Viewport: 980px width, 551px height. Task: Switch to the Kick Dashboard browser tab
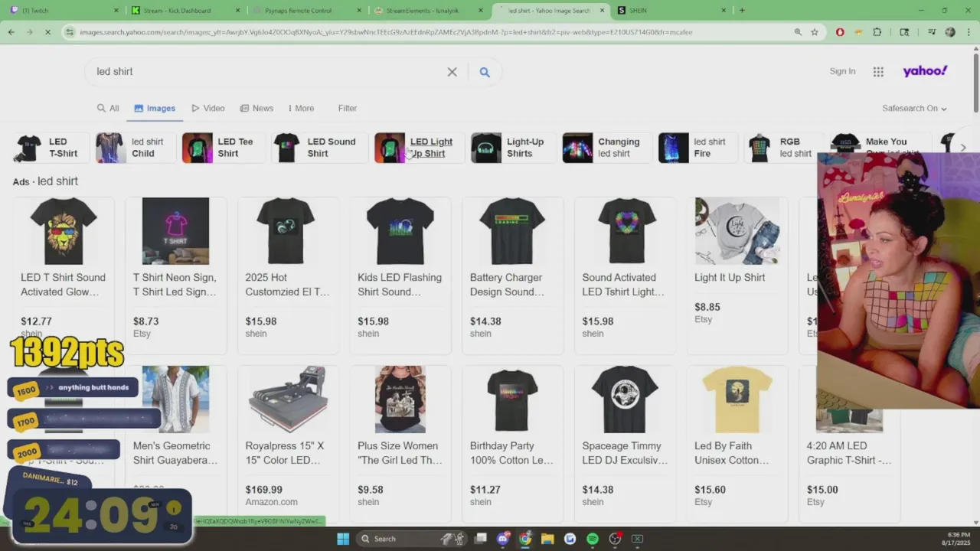click(x=184, y=10)
